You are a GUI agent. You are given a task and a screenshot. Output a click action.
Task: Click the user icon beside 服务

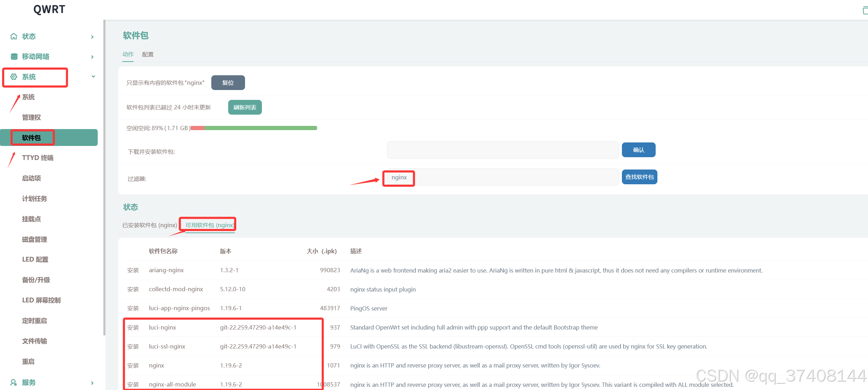click(14, 382)
